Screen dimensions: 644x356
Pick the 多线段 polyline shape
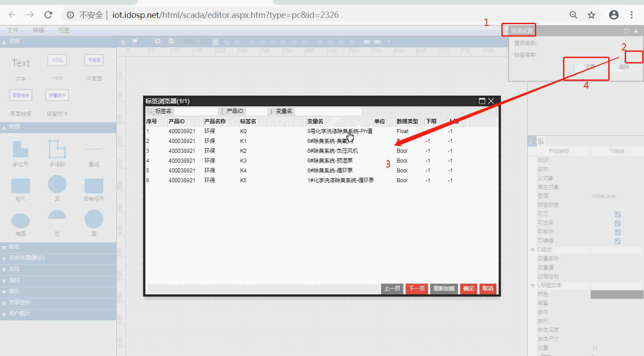[57, 149]
